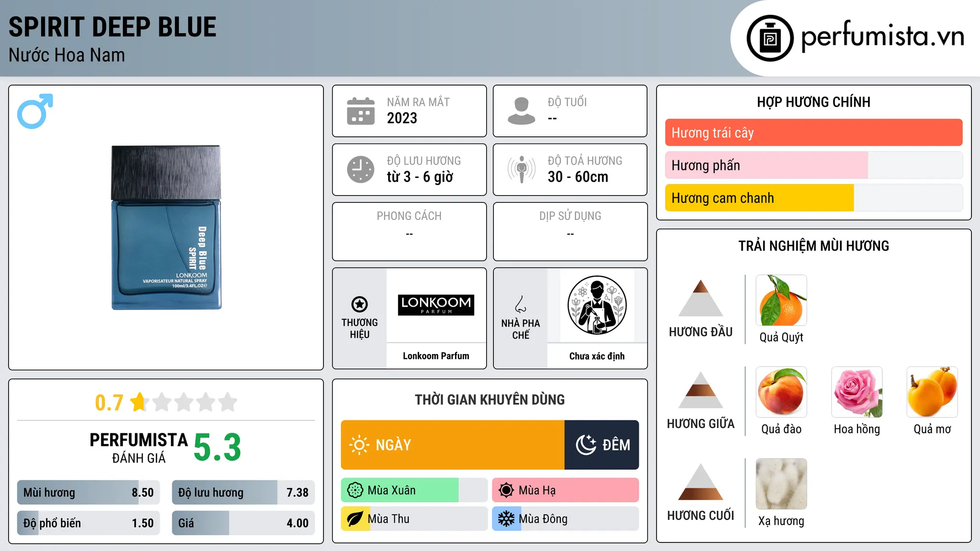Click the flower icon for Mùa Xuân

click(x=355, y=490)
